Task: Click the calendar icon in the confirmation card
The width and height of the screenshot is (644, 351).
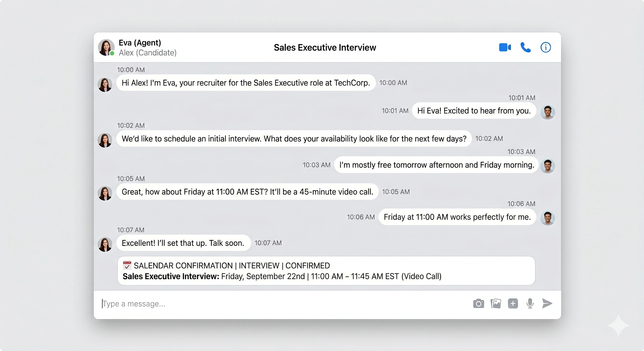Action: (127, 265)
